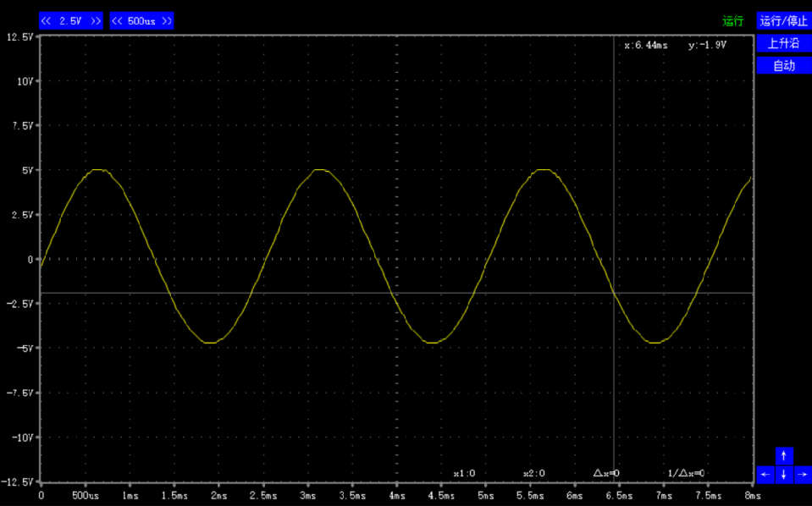The image size is (812, 506).
Task: Click the 5ms label on time axis
Action: [x=486, y=496]
